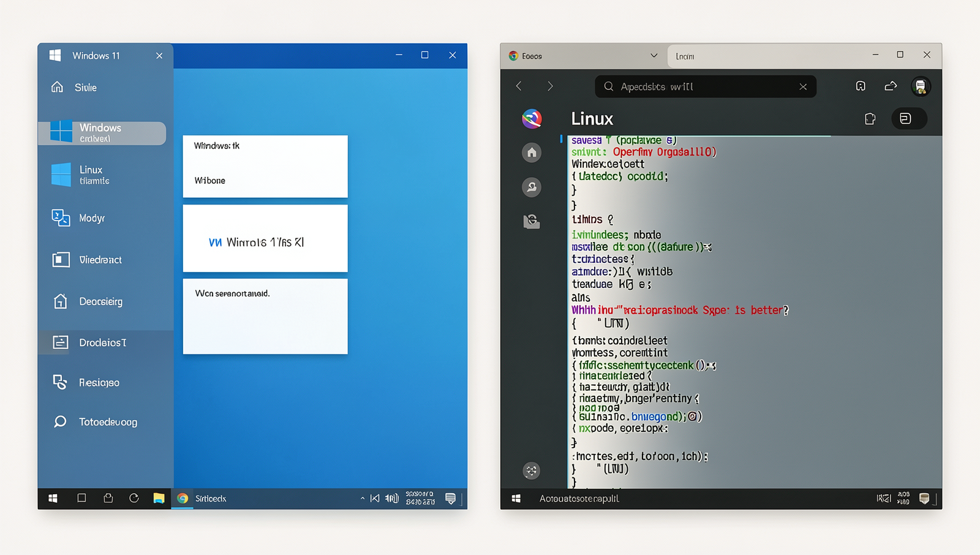Go forward in the browser
Screen dimensions: 980x555
pyautogui.click(x=550, y=86)
